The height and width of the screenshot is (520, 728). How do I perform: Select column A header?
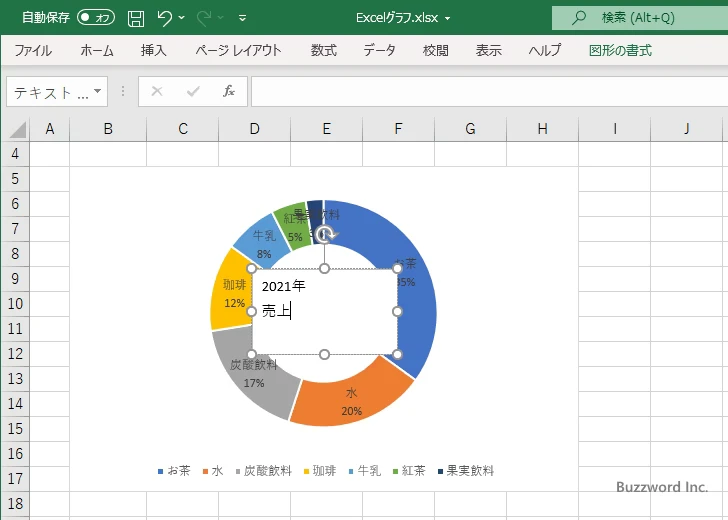click(x=50, y=129)
